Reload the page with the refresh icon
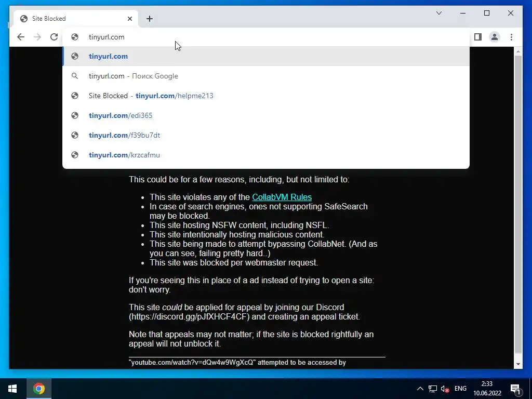The height and width of the screenshot is (399, 532). tap(54, 37)
